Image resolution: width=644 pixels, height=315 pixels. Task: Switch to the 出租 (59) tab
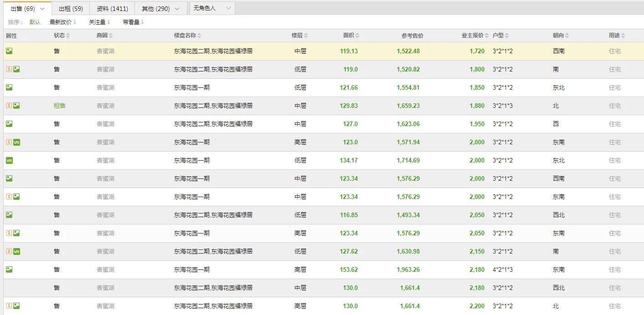[x=71, y=8]
